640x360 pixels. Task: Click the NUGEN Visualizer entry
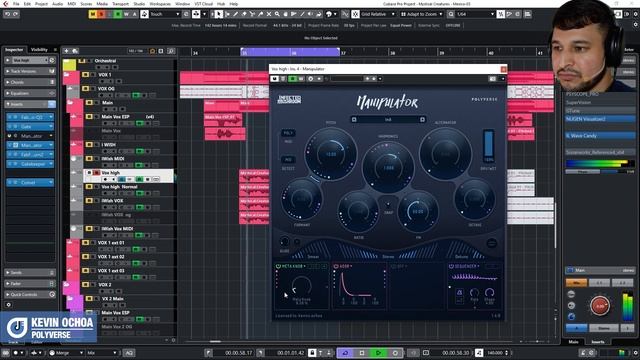pyautogui.click(x=600, y=119)
